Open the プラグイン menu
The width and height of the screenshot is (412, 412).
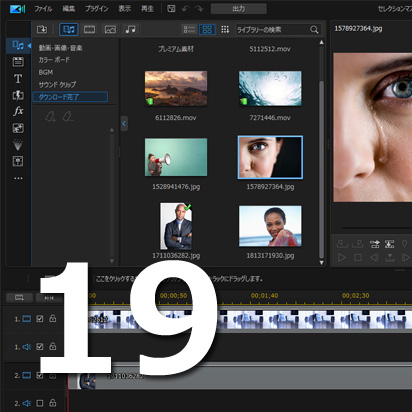[x=96, y=9]
